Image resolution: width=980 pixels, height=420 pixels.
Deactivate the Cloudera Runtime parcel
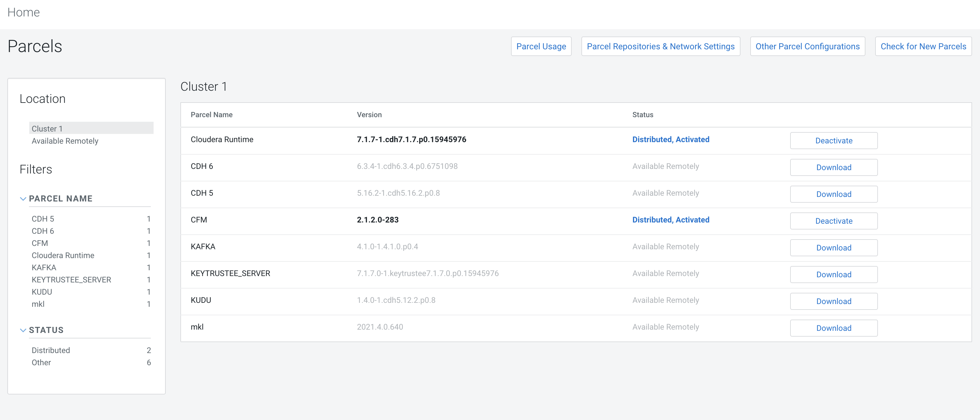(833, 141)
